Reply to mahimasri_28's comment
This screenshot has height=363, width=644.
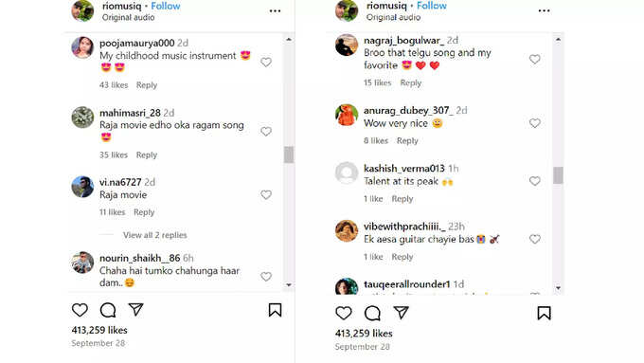(x=147, y=155)
